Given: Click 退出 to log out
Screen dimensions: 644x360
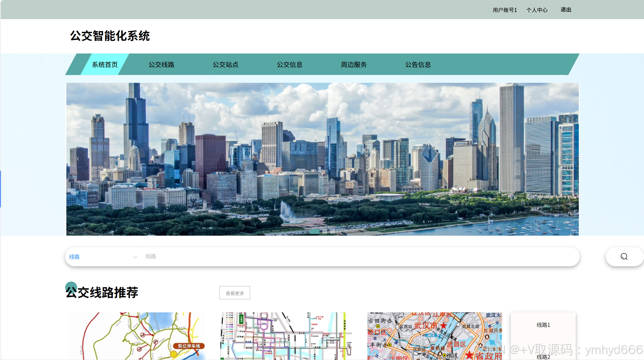Looking at the screenshot, I should tap(566, 10).
